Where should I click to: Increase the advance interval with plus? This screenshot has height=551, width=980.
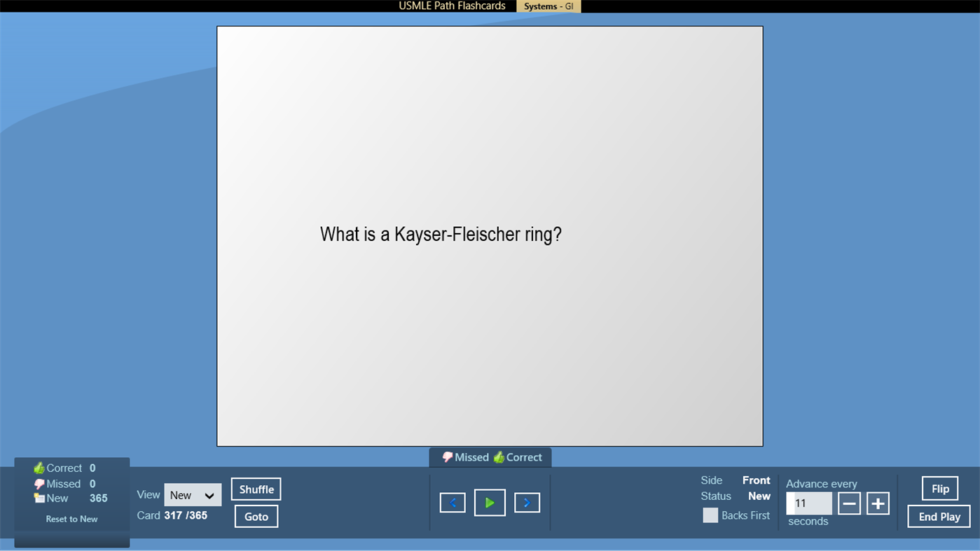[x=878, y=502]
